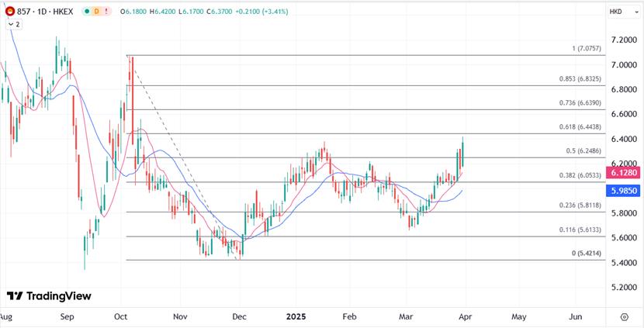Click the TradingView logo
The height and width of the screenshot is (328, 644).
click(x=48, y=296)
